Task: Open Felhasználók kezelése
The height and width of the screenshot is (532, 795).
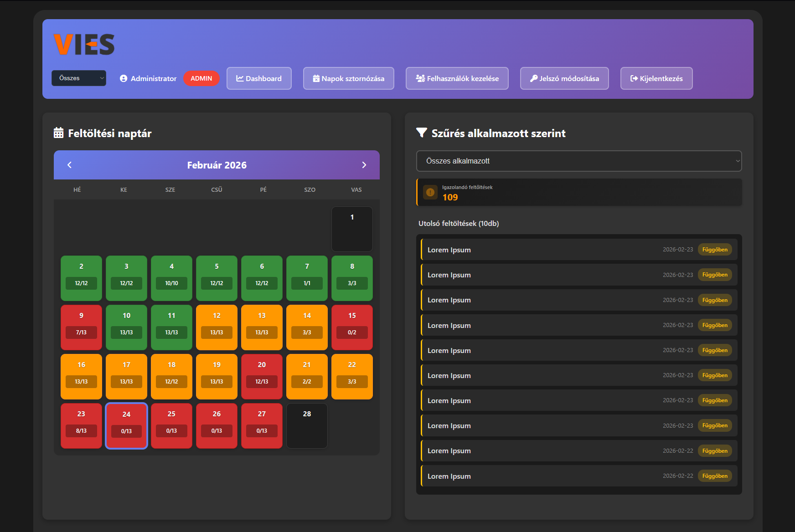Action: pyautogui.click(x=457, y=78)
